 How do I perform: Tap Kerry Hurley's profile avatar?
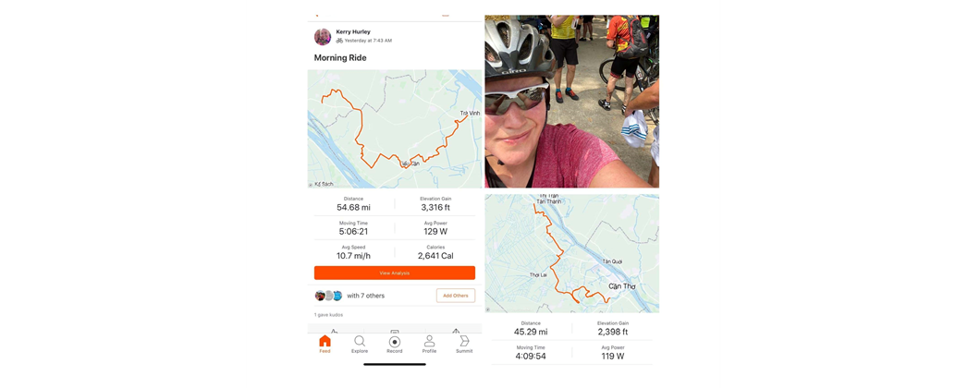click(323, 37)
